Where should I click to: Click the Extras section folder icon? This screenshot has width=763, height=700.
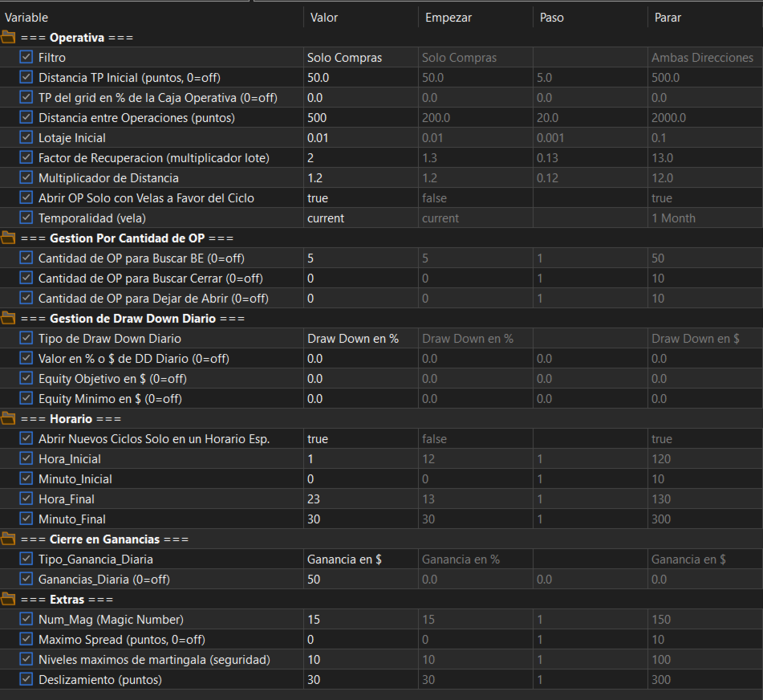pos(8,599)
